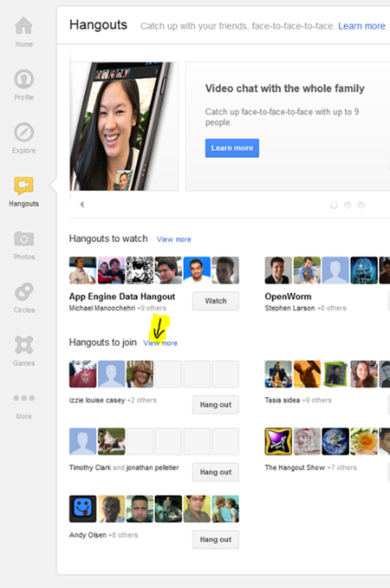Select the yellow Hangouts sidebar icon
390x588 pixels.
point(23,186)
